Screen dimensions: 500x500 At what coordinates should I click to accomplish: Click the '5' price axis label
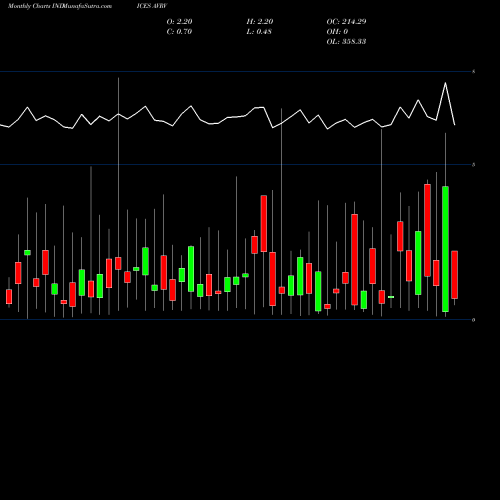(x=473, y=165)
